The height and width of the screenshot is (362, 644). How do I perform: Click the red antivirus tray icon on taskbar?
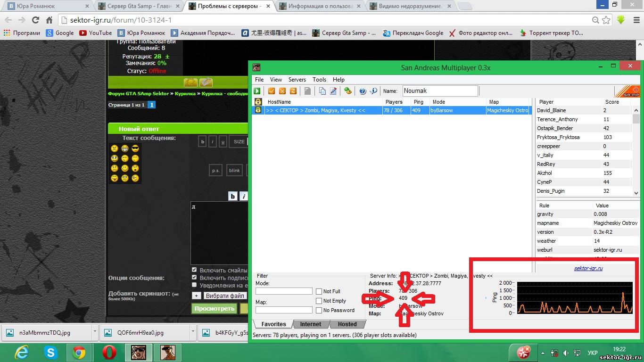524,352
